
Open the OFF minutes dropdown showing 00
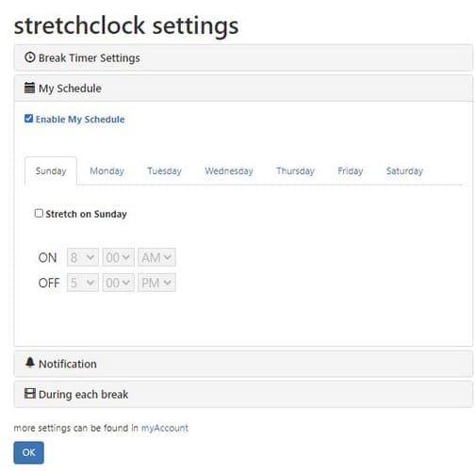click(x=118, y=283)
